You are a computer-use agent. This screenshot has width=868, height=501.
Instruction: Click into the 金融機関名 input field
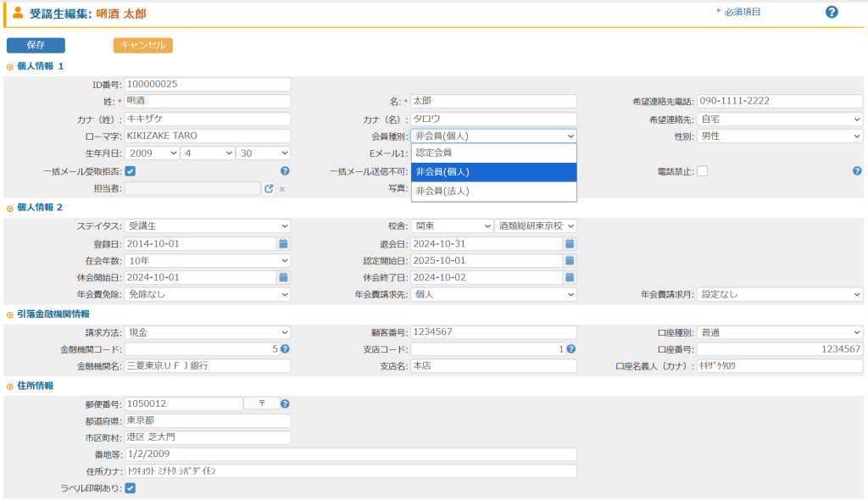[208, 366]
